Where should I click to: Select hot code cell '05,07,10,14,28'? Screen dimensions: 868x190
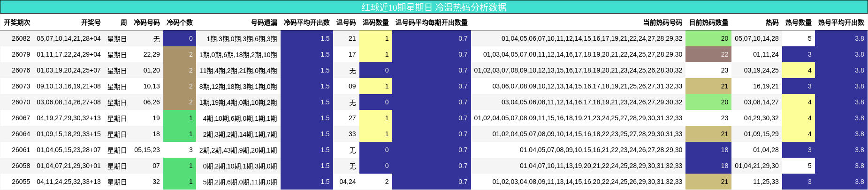[757, 38]
